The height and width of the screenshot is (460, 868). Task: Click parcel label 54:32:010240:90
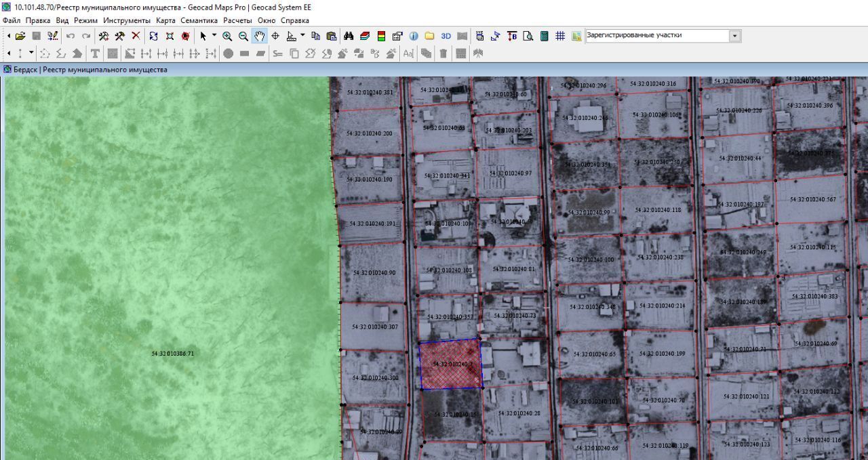pyautogui.click(x=374, y=273)
